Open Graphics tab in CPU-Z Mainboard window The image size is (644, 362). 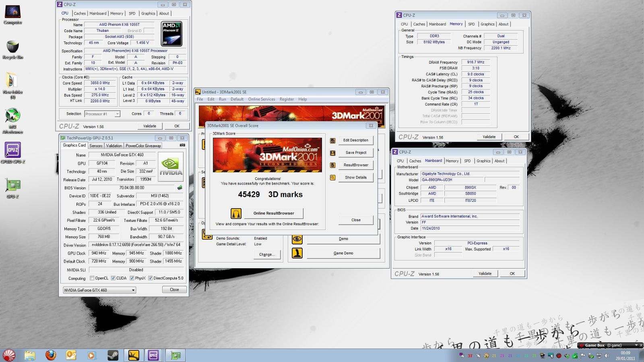tap(483, 161)
